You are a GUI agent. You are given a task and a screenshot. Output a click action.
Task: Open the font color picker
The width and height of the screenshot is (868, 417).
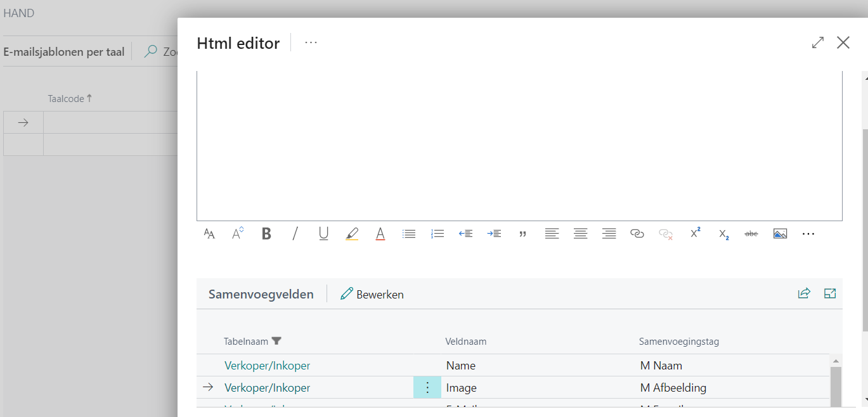(380, 234)
